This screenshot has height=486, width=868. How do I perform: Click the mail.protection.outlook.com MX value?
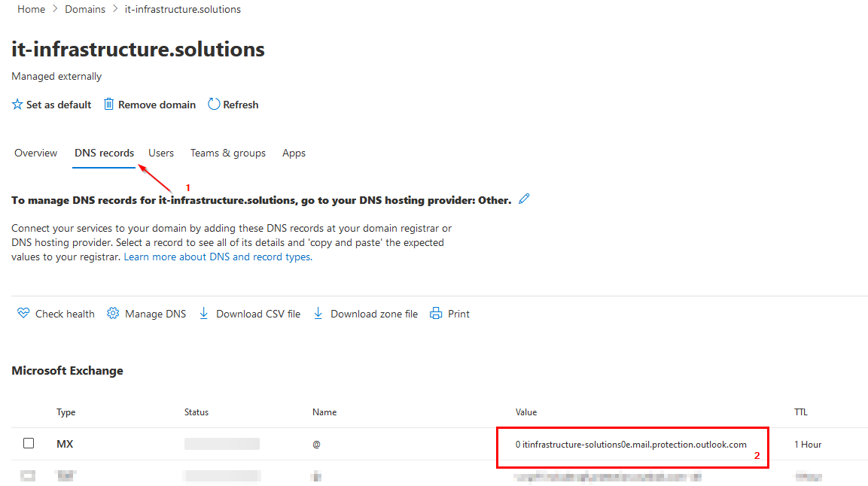[631, 445]
